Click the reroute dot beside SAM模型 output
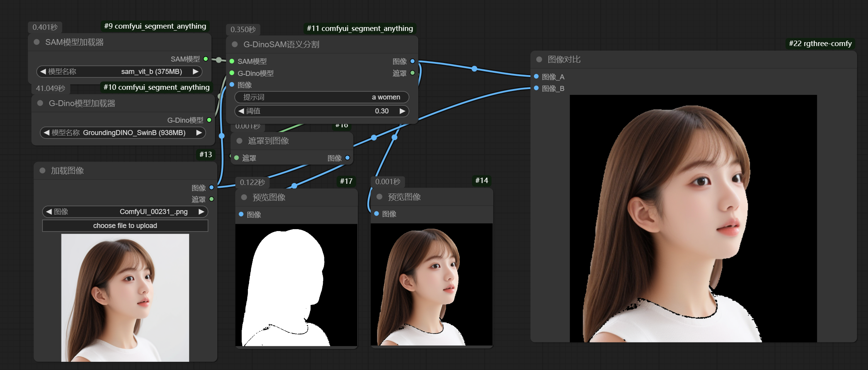Screen dimensions: 868x370 point(219,60)
